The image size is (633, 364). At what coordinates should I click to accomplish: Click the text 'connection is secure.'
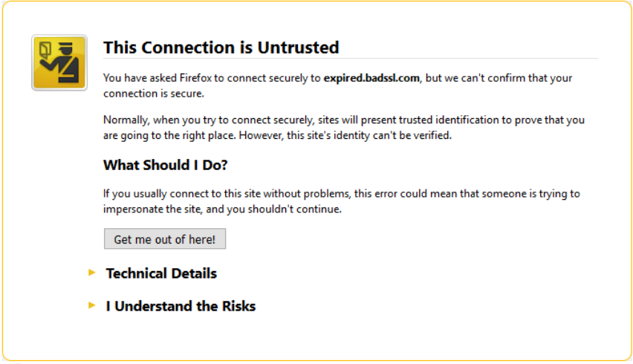coord(154,94)
